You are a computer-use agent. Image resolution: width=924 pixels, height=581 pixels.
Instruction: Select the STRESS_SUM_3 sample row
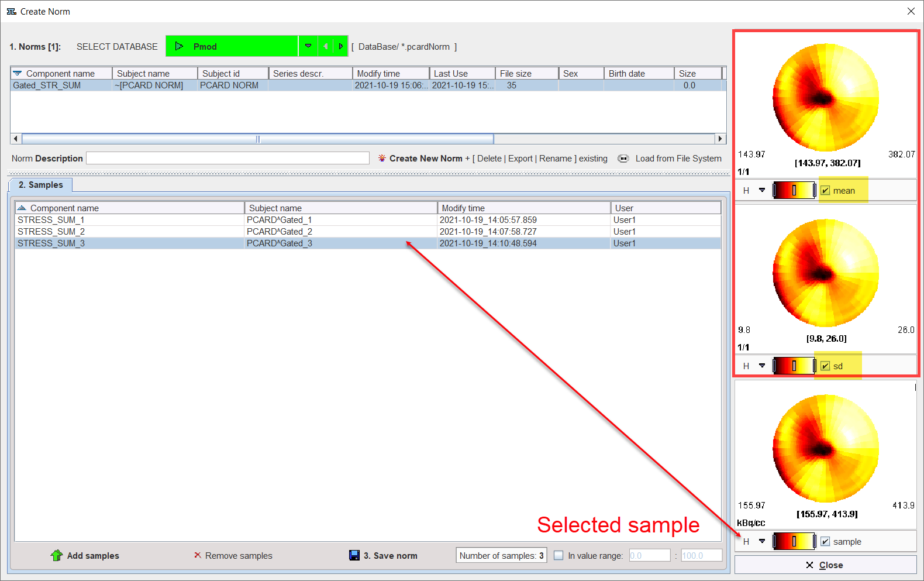pos(368,243)
